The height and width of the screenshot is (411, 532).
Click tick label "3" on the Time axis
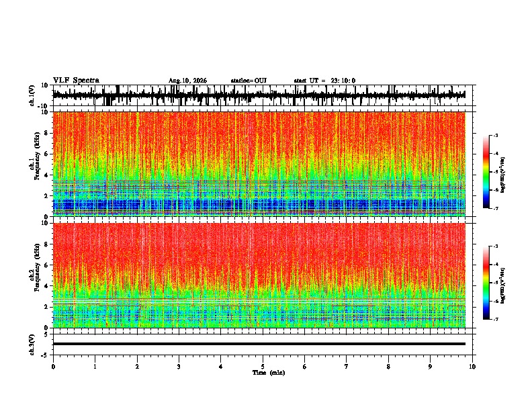(179, 367)
